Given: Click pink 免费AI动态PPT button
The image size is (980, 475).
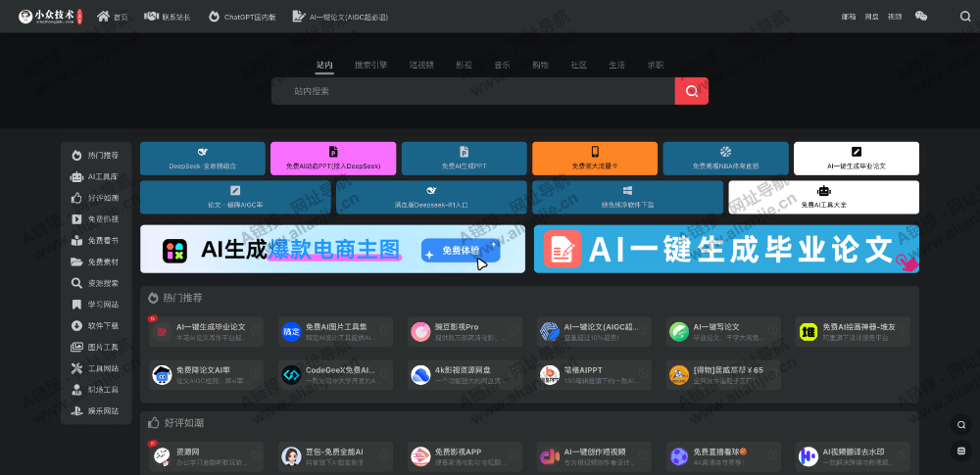Looking at the screenshot, I should (333, 159).
